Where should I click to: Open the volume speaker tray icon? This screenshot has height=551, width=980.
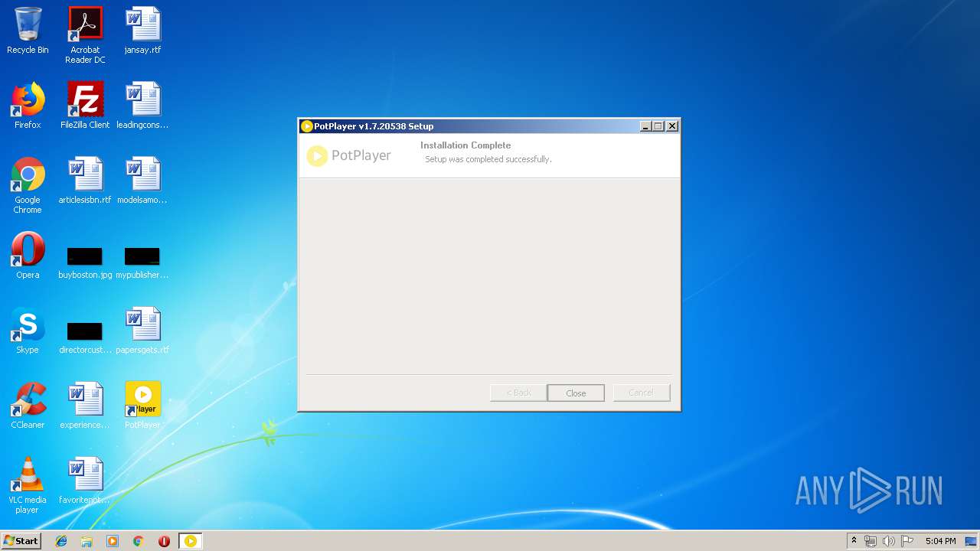tap(889, 541)
